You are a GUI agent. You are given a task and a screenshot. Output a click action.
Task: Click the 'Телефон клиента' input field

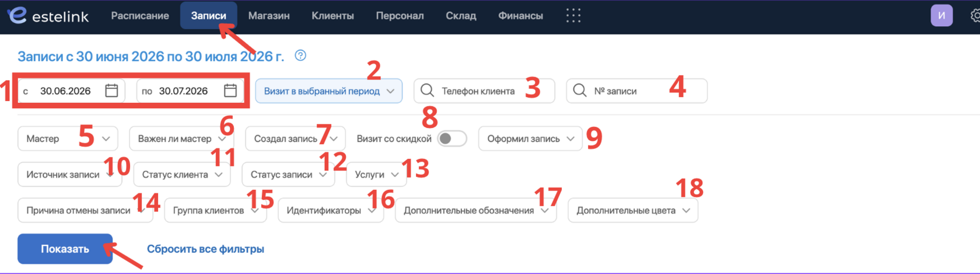[x=484, y=91]
